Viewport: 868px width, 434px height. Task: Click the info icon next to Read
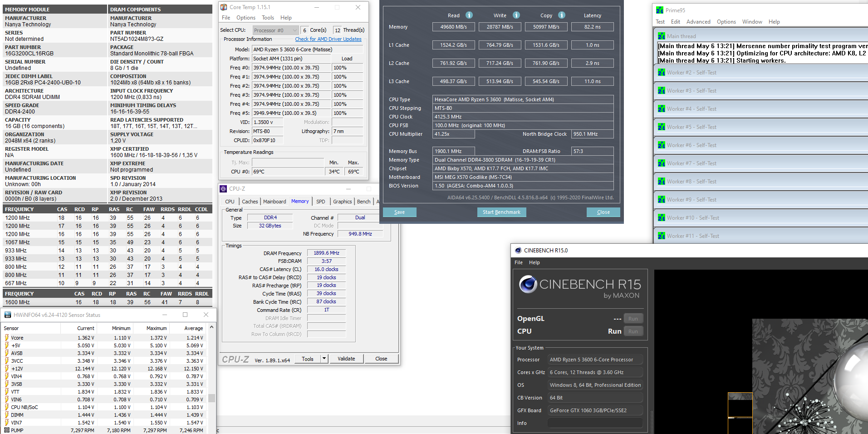coord(469,15)
